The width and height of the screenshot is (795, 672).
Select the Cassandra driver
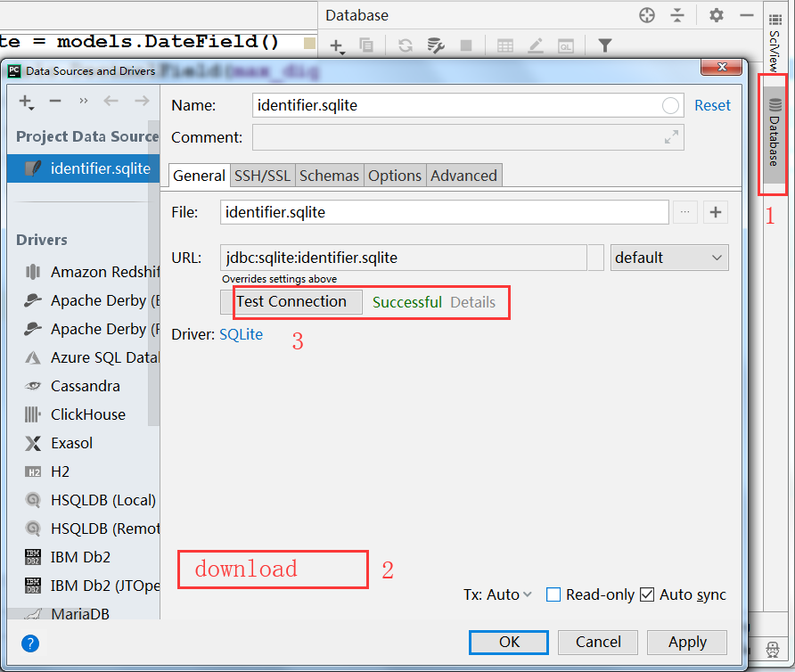click(x=84, y=386)
